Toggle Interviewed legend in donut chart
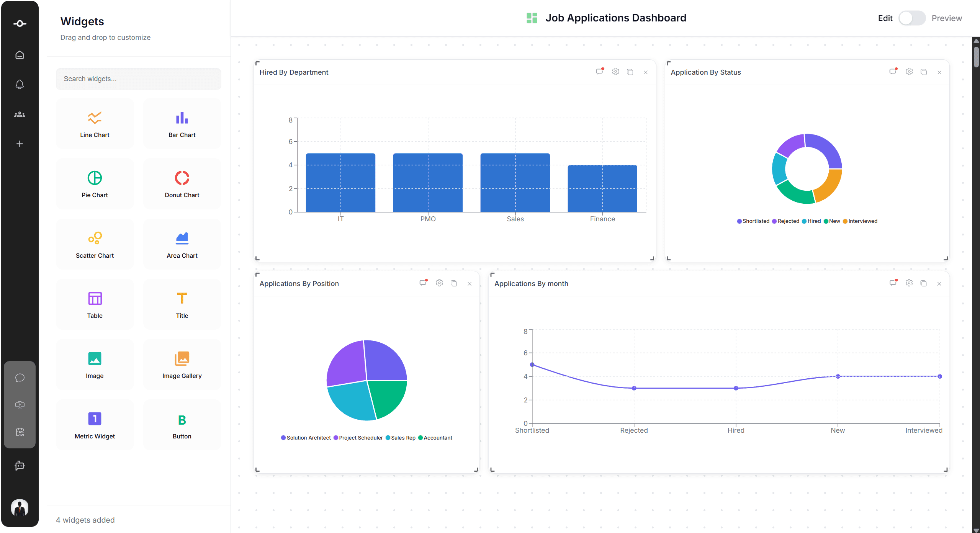 click(860, 221)
